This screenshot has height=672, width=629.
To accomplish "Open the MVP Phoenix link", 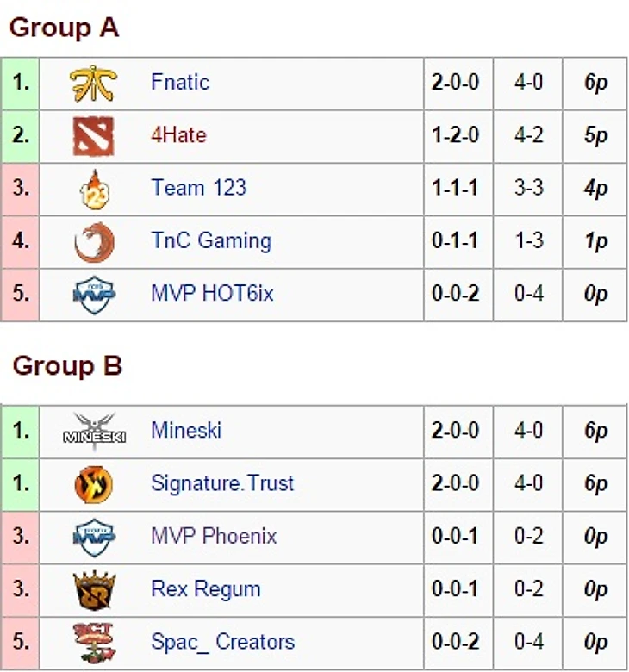I will [x=214, y=536].
